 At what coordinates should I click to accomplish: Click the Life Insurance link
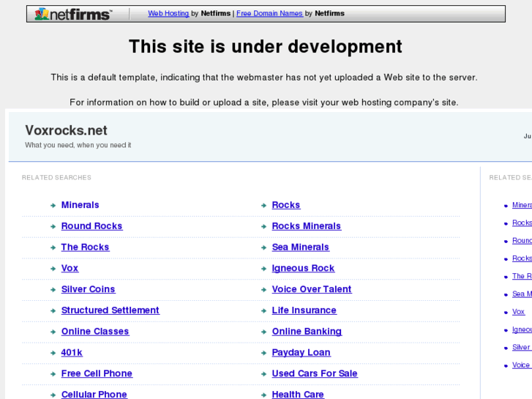pyautogui.click(x=304, y=310)
